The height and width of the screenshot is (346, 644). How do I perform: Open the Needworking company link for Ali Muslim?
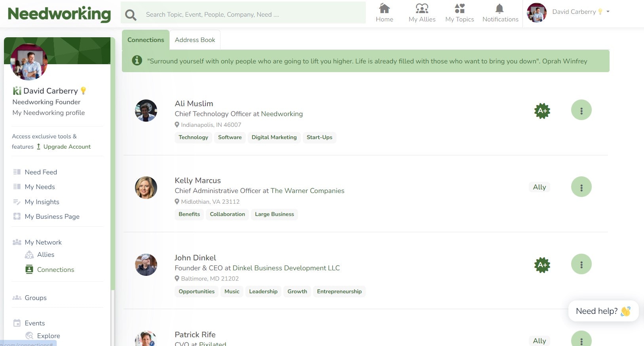tap(282, 114)
